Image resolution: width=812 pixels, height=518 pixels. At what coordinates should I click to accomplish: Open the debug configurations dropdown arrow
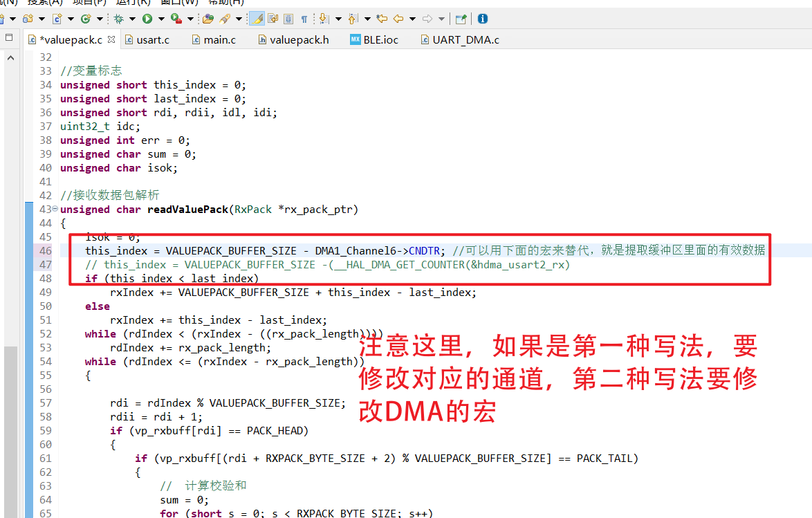click(133, 19)
